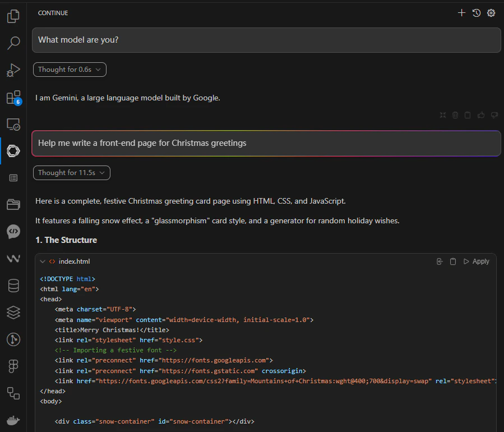Click the fonts.gstatic.com preconnect line
The height and width of the screenshot is (432, 504).
181,371
